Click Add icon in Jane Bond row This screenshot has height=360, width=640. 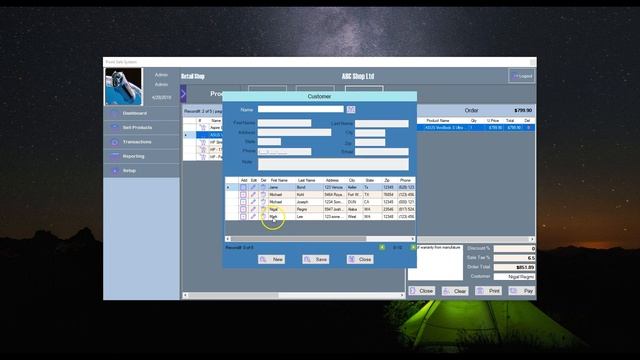click(x=243, y=187)
